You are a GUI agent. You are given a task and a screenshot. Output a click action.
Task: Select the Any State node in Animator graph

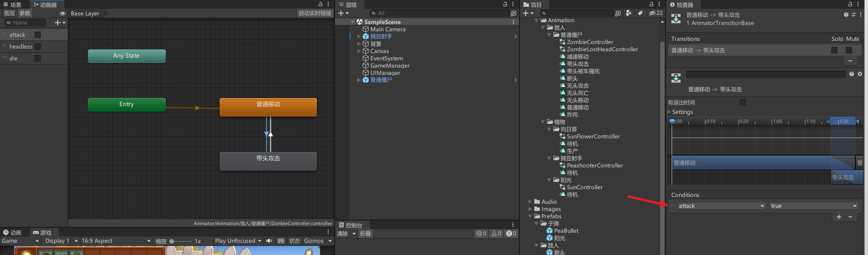127,56
